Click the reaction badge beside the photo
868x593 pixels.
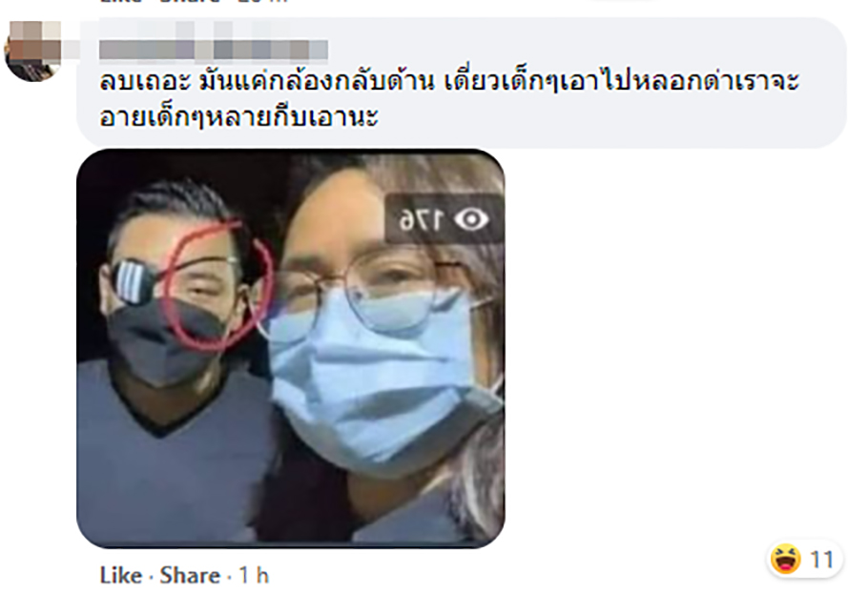pos(806,560)
